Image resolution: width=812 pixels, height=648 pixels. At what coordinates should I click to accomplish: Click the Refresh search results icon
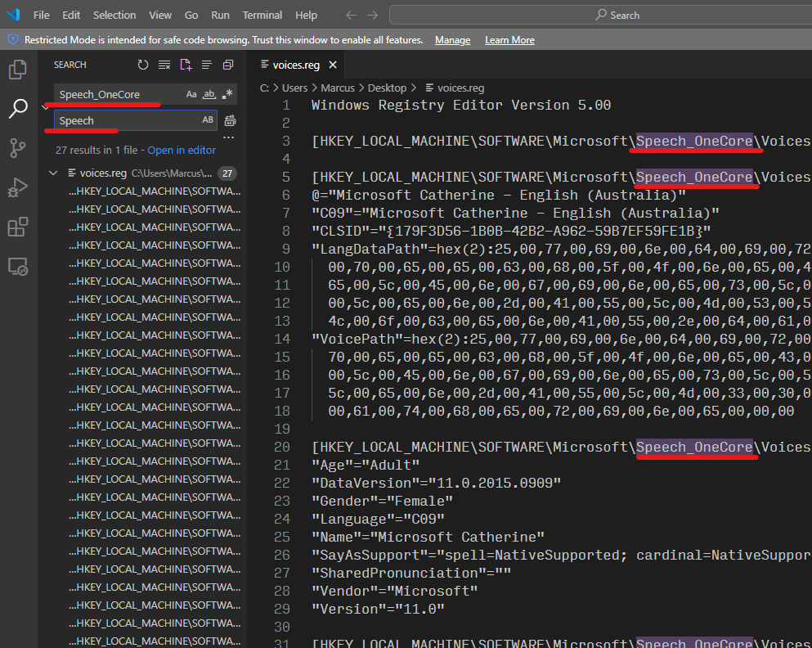click(143, 65)
